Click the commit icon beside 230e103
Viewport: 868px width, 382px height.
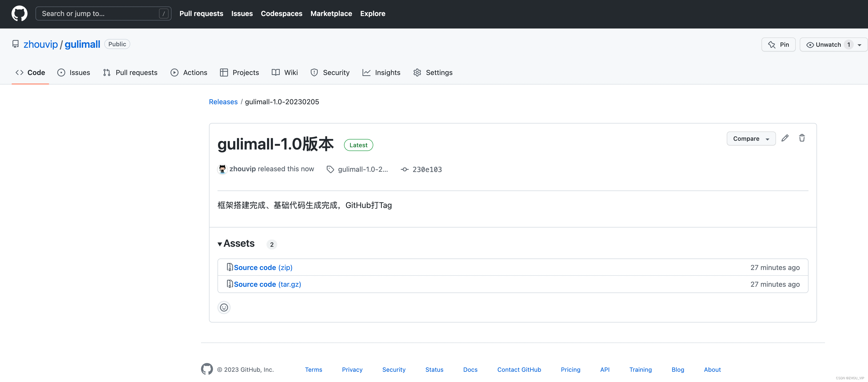click(x=404, y=169)
